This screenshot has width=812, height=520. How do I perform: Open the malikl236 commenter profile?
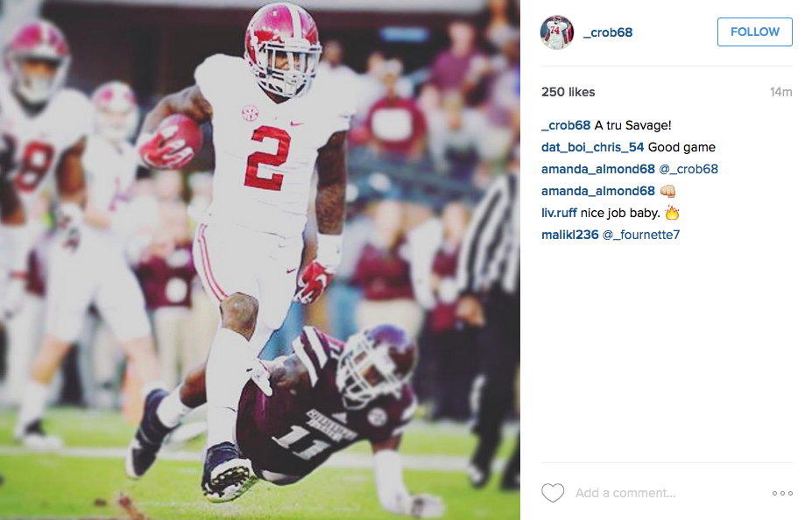pos(569,235)
